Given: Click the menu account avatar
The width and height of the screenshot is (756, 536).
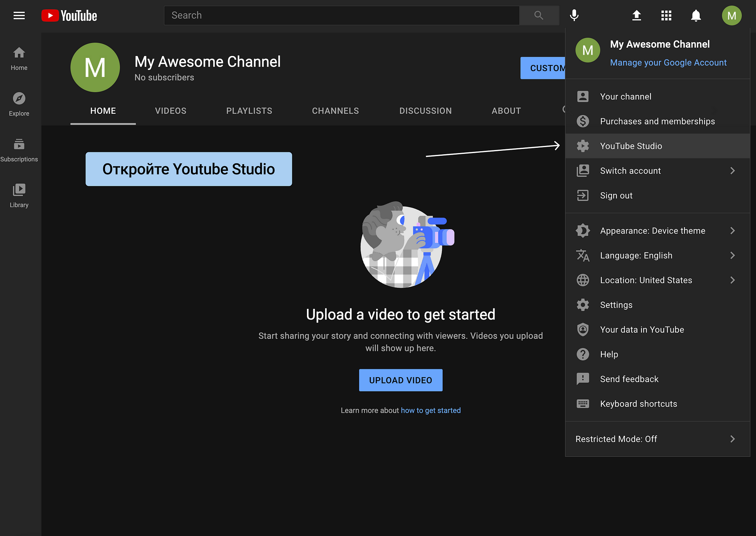Looking at the screenshot, I should pyautogui.click(x=587, y=50).
